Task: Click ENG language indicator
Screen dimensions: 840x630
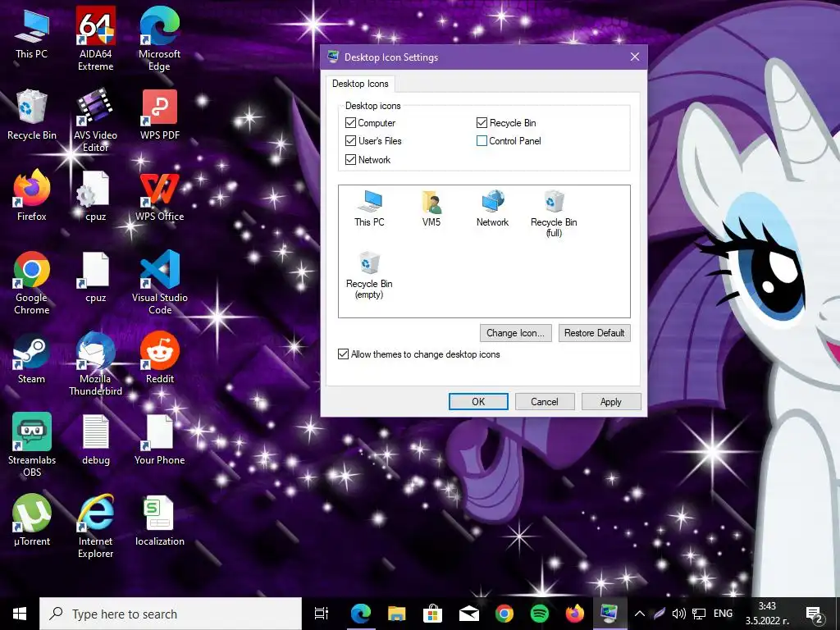Action: [723, 614]
